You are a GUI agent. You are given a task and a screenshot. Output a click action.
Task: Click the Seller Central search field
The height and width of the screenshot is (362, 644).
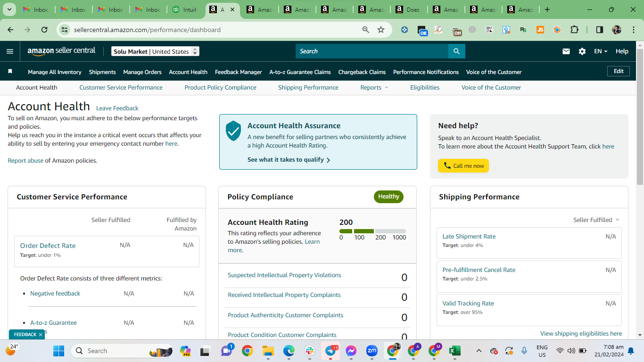(372, 51)
